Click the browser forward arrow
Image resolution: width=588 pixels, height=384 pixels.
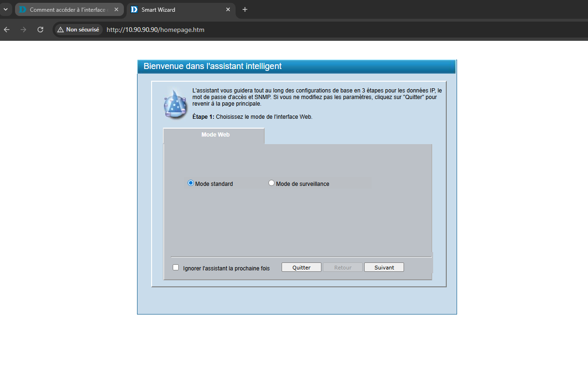(x=23, y=30)
